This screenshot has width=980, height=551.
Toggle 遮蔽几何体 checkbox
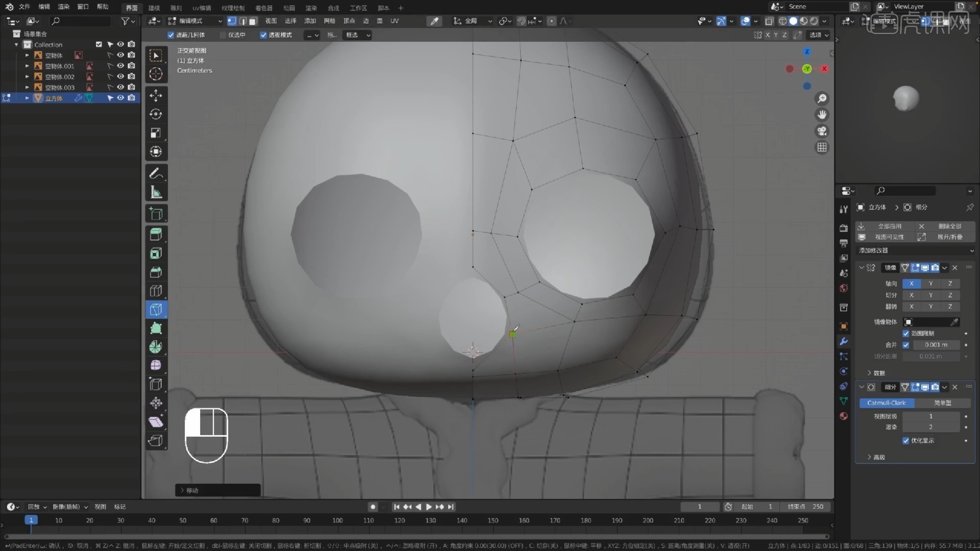(x=171, y=35)
